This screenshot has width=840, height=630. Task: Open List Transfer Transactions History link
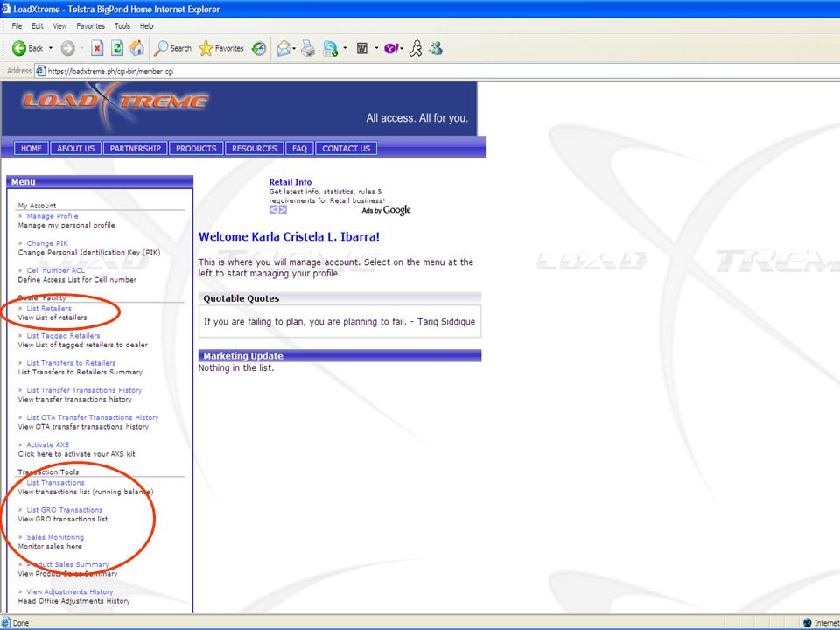[84, 390]
